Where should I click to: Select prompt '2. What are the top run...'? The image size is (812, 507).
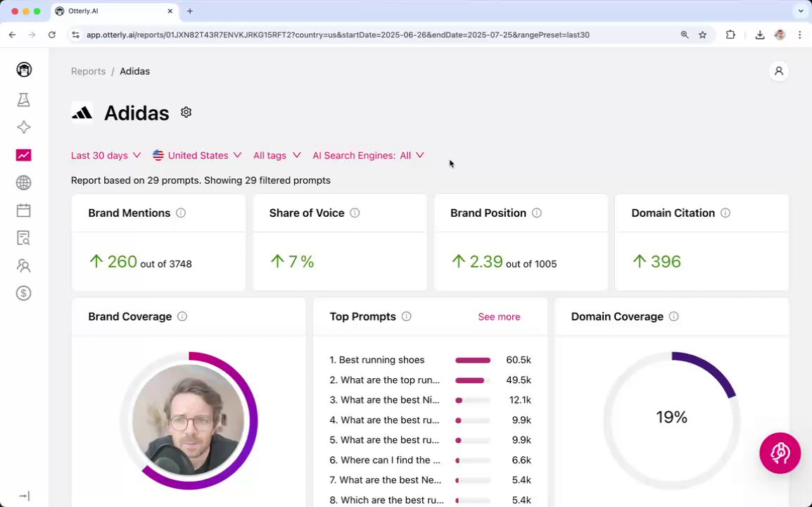coord(385,380)
